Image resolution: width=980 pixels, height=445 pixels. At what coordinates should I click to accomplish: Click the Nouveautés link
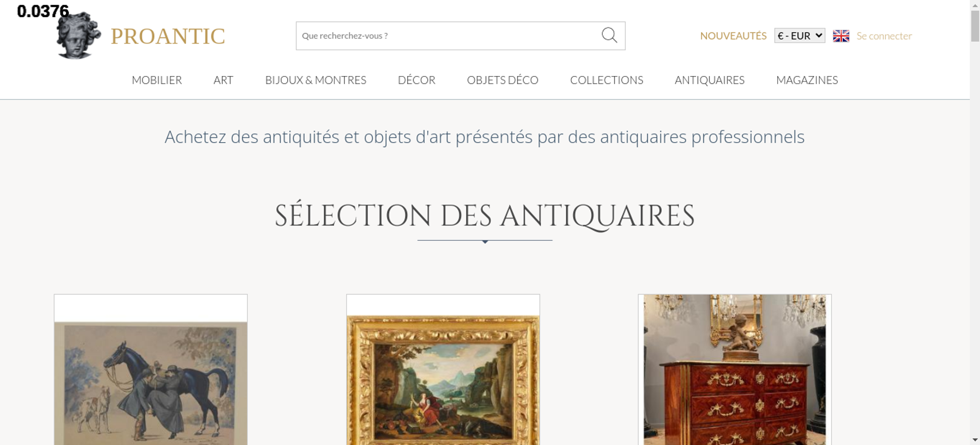click(733, 36)
